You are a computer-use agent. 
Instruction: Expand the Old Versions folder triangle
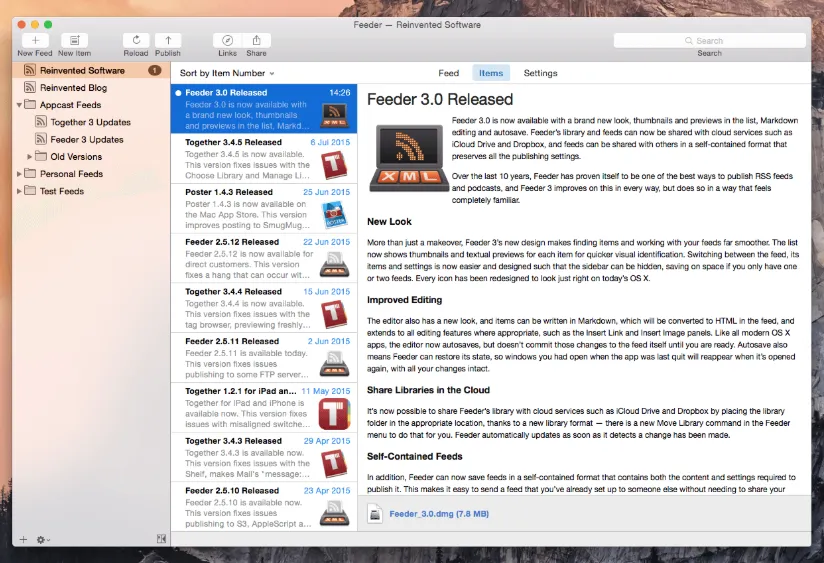[x=29, y=157]
